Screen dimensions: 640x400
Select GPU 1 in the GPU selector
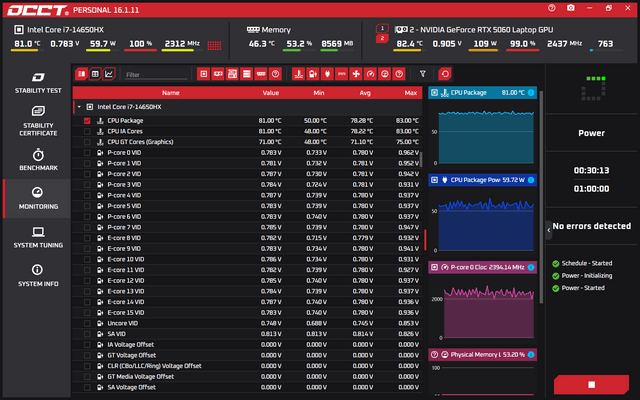tap(382, 29)
